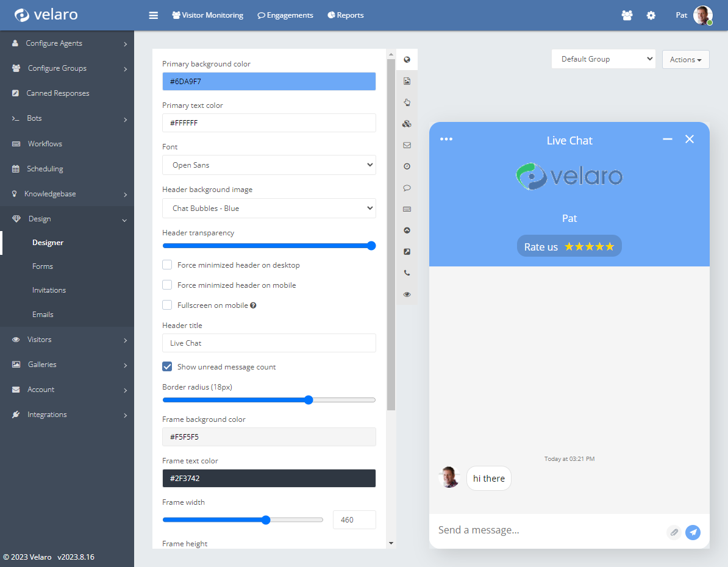The height and width of the screenshot is (567, 728).
Task: Open Forms under Design in sidebar
Action: point(43,266)
